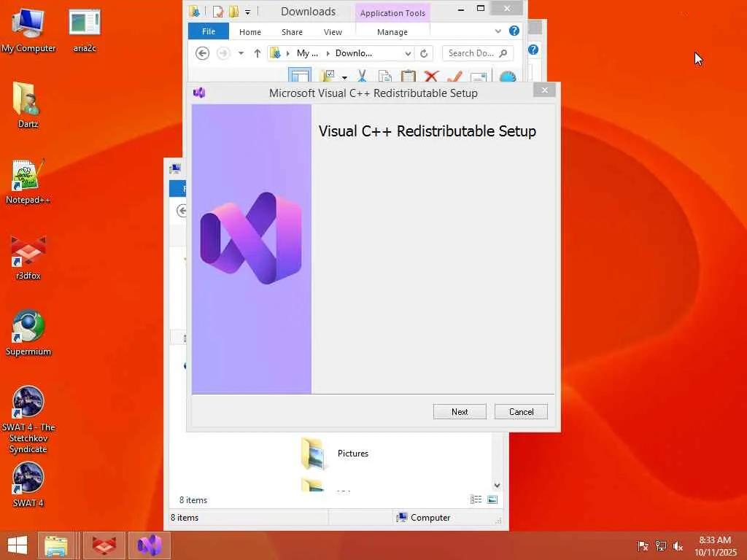Click the Paste clipboard toolbar icon

409,77
